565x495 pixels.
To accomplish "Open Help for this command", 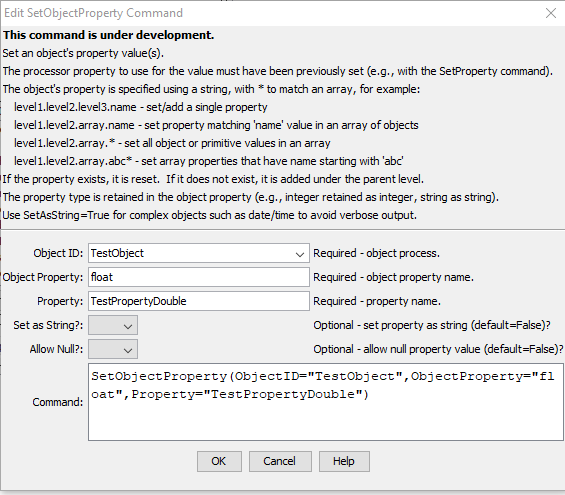I will click(344, 461).
